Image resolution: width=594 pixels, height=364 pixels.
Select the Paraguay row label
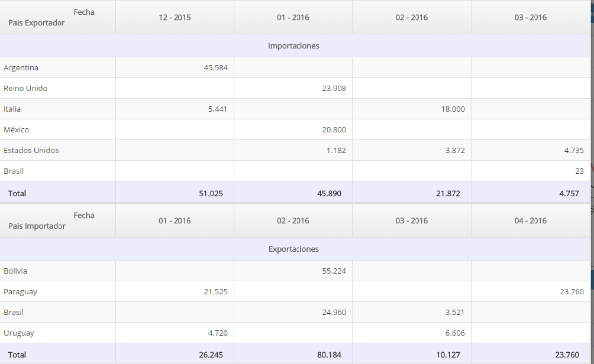(x=21, y=292)
